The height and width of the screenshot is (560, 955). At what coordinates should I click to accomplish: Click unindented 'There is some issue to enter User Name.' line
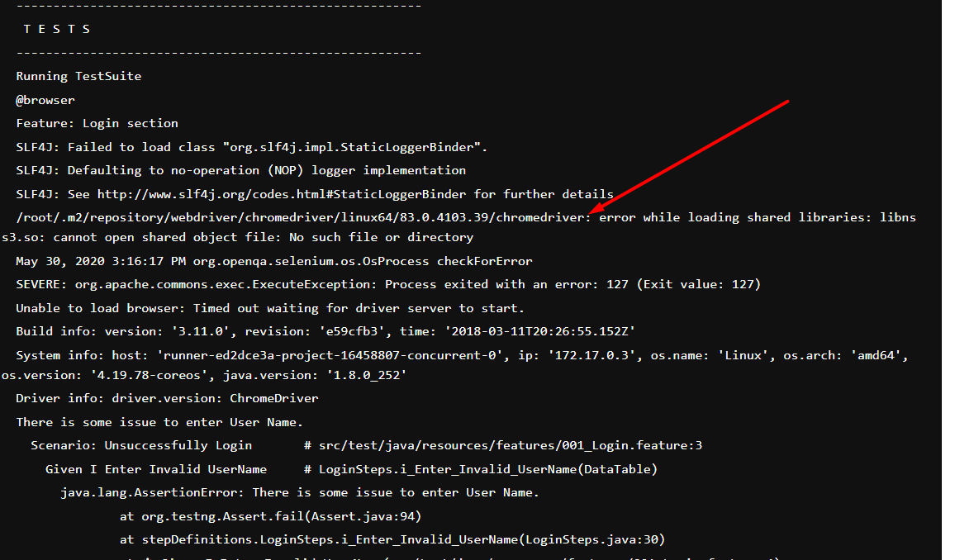(x=159, y=422)
